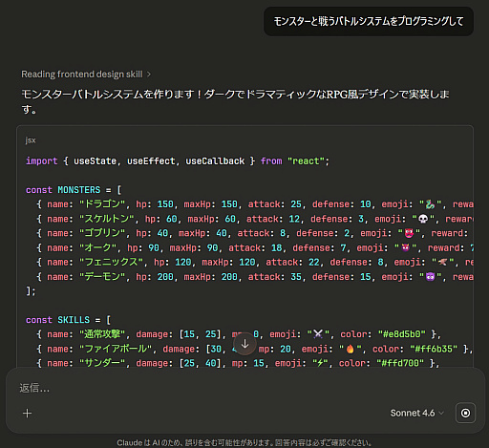Click the "#e8d5b0" color value
Viewport: 489px width, 448px height.
[402, 334]
